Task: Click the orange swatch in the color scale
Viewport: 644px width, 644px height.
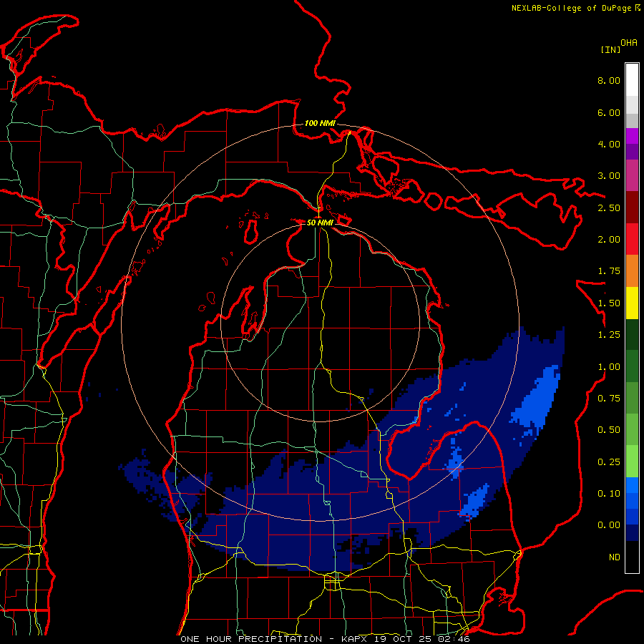Action: 632,271
